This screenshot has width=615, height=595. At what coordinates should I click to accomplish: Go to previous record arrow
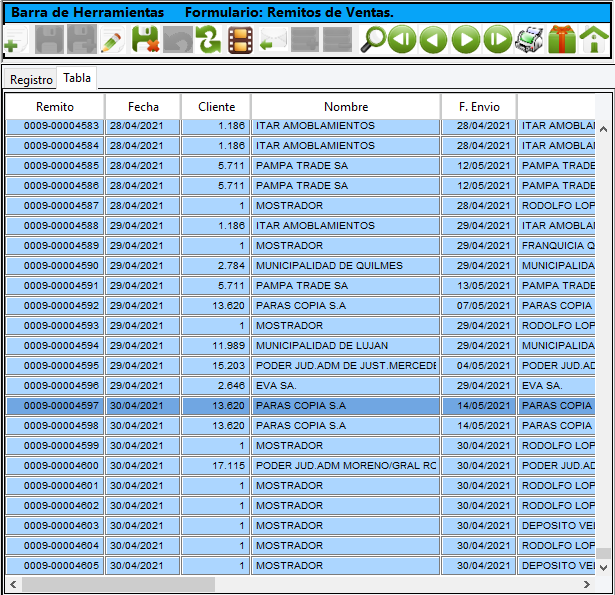[433, 40]
